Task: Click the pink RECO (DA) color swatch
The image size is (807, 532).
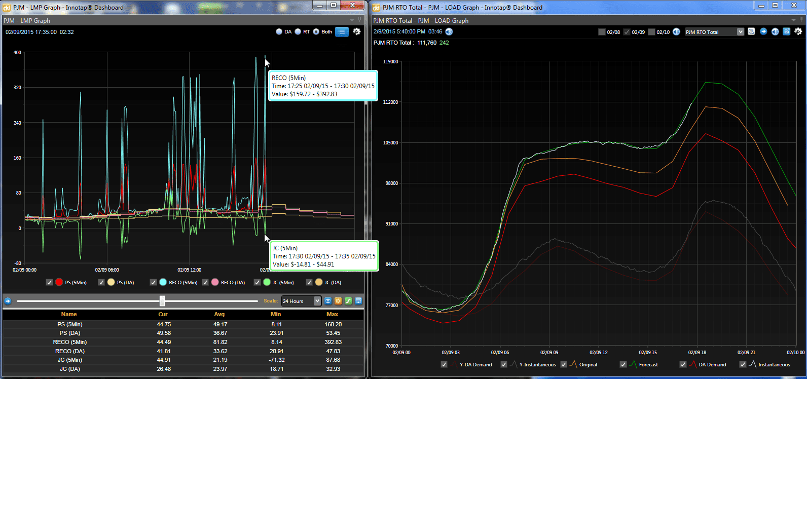Action: (215, 282)
